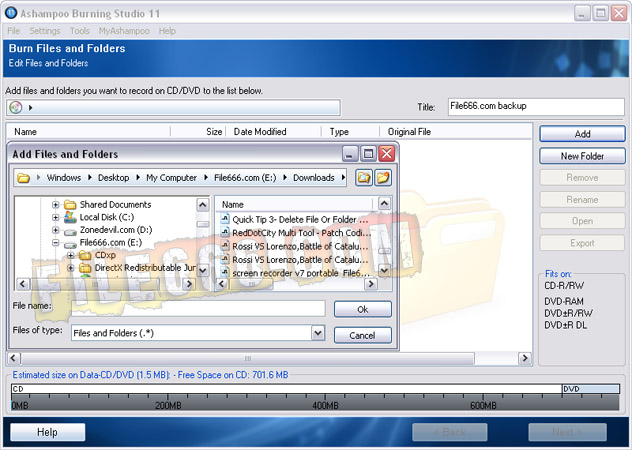Viewport: 632px width, 450px height.
Task: Click the arrow after Downloads in breadcrumb
Action: click(x=343, y=177)
